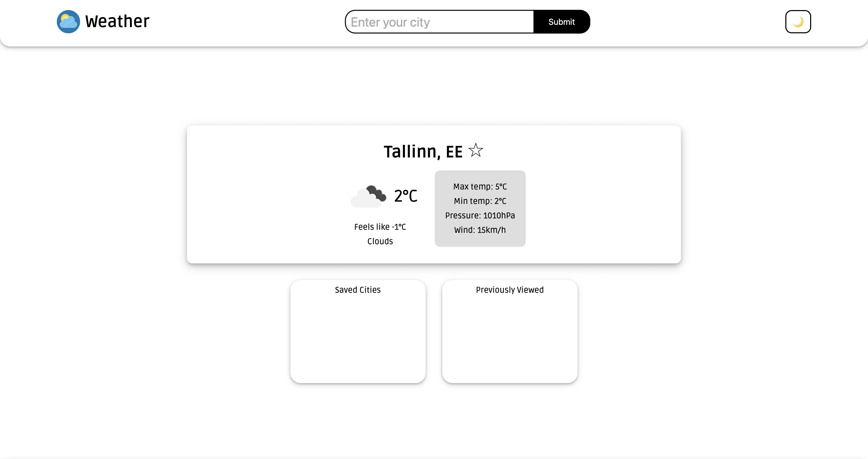868x459 pixels.
Task: Click the Wind: 15km/h reading
Action: 480,230
